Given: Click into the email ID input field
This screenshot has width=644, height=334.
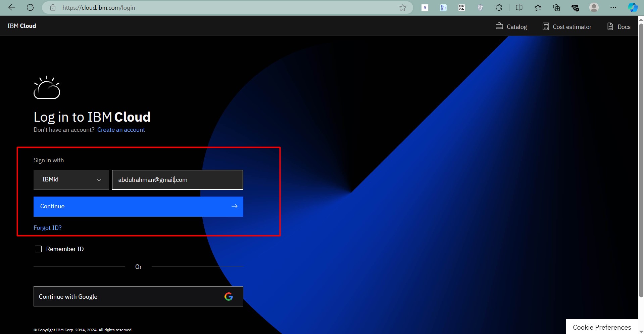Looking at the screenshot, I should (x=178, y=180).
